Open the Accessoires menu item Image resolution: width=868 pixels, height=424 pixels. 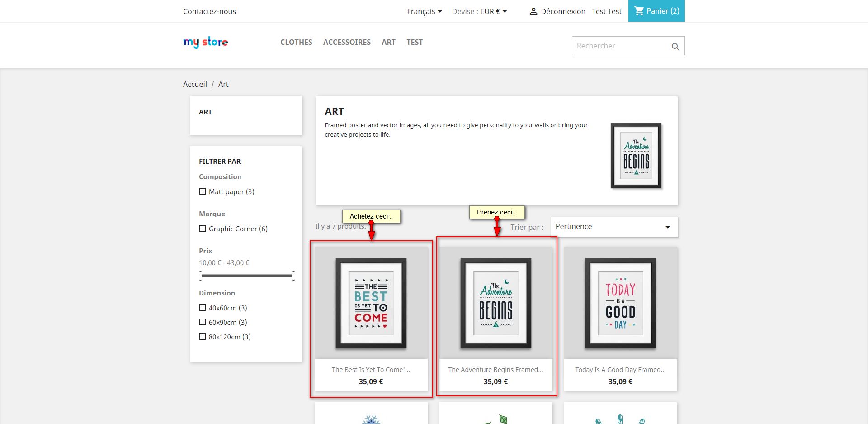pos(347,42)
